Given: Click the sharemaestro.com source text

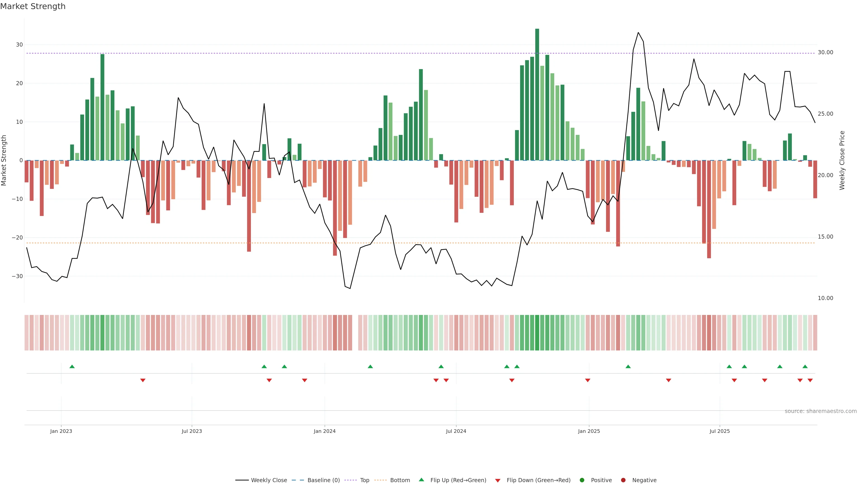Looking at the screenshot, I should click(x=821, y=411).
